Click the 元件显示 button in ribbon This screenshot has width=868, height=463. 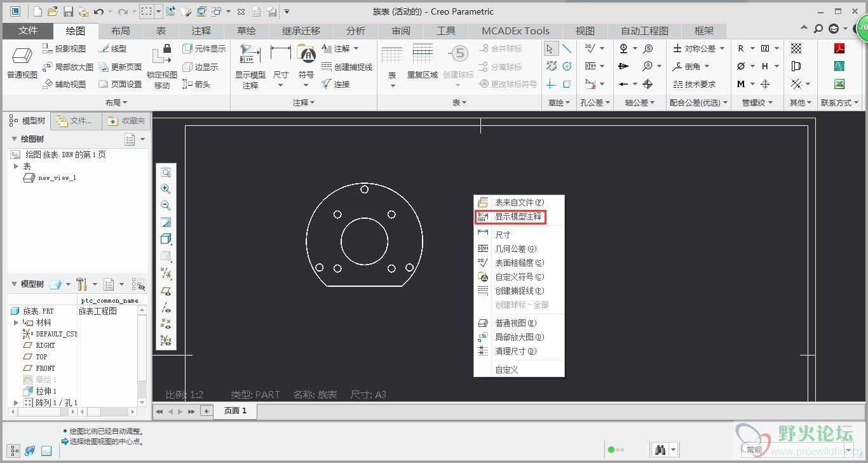204,48
